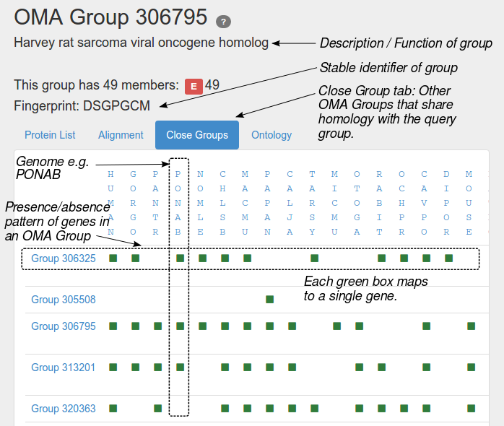Click the gray help question mark icon
504x426 pixels.
pos(223,22)
